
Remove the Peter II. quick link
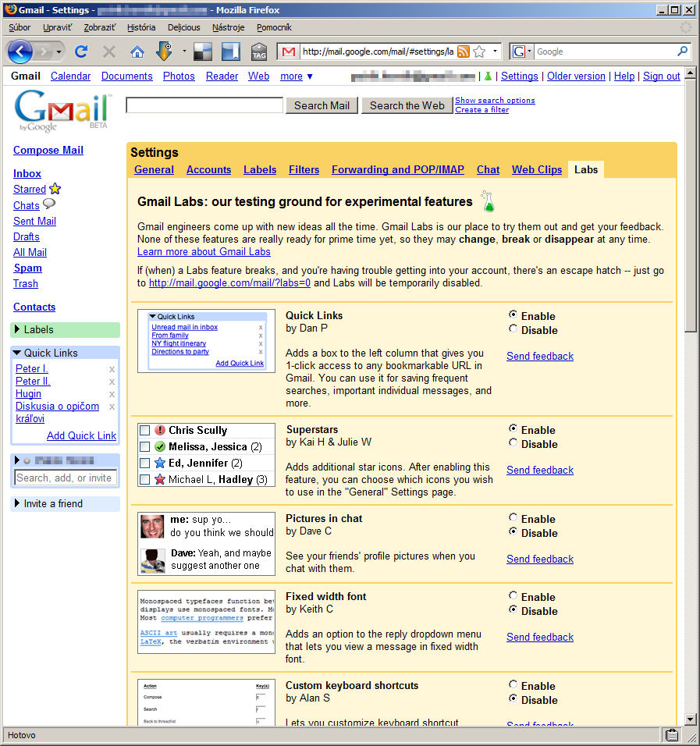pyautogui.click(x=112, y=382)
